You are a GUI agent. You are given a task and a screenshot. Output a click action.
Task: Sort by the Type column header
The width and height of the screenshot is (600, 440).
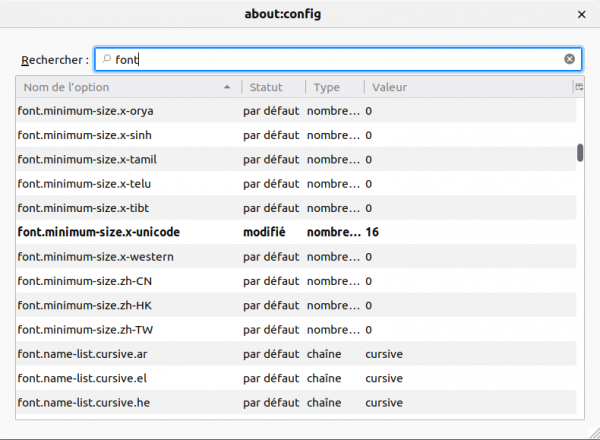pyautogui.click(x=332, y=87)
